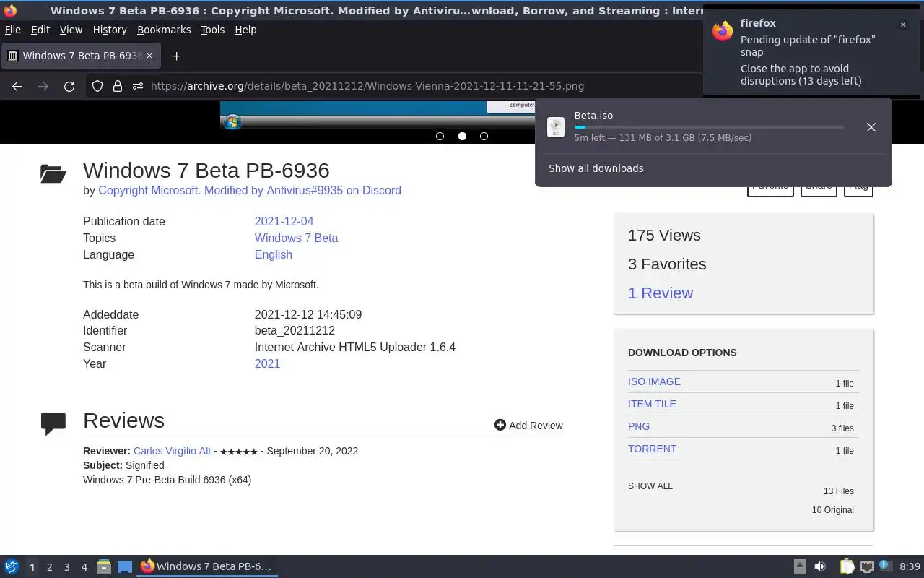
Task: Open the View menu
Action: [x=71, y=30]
